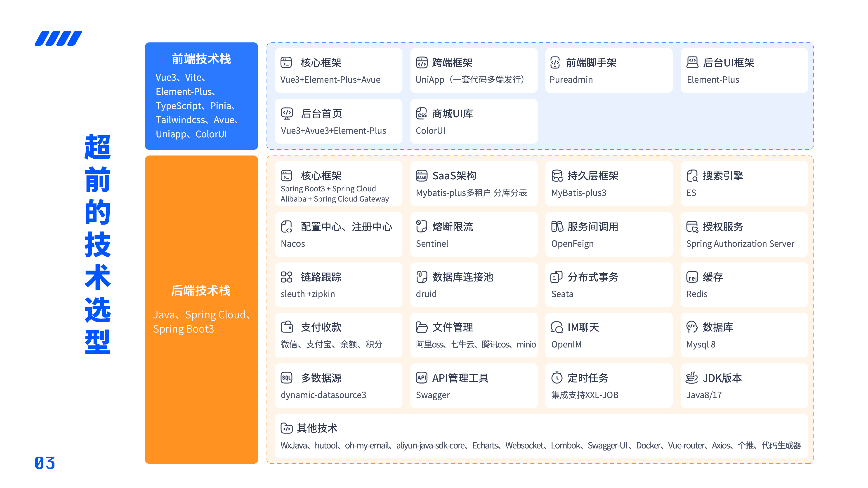Image resolution: width=868 pixels, height=488 pixels.
Task: Click the text 集成支持XXL-JOB
Action: click(585, 395)
